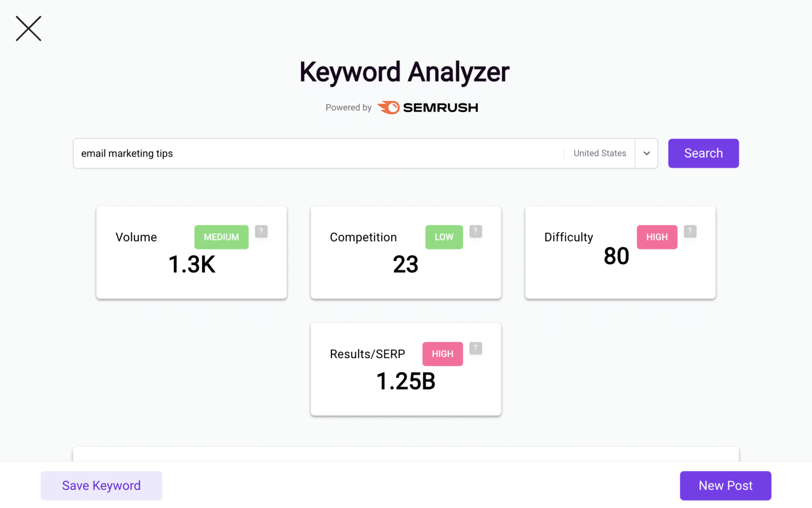Select the Difficulty score of 80
The height and width of the screenshot is (508, 812).
[x=616, y=256]
